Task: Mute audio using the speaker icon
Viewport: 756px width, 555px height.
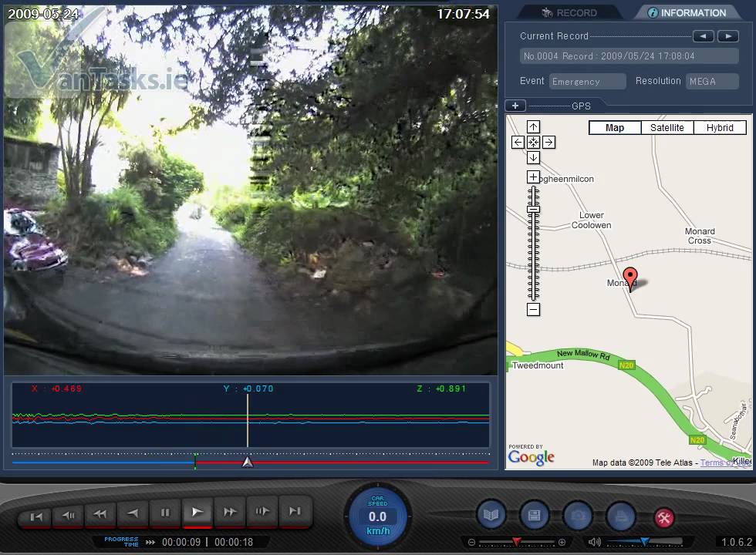Action: [594, 542]
